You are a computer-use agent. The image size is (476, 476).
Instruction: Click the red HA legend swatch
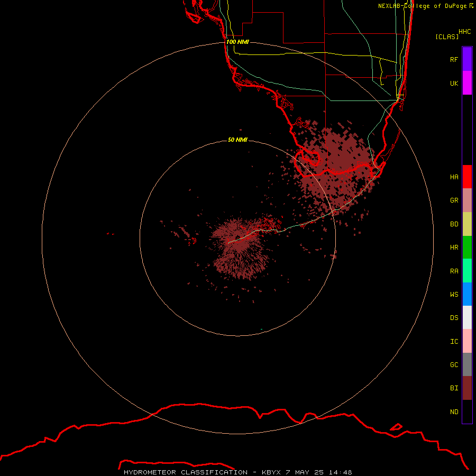[x=467, y=177]
